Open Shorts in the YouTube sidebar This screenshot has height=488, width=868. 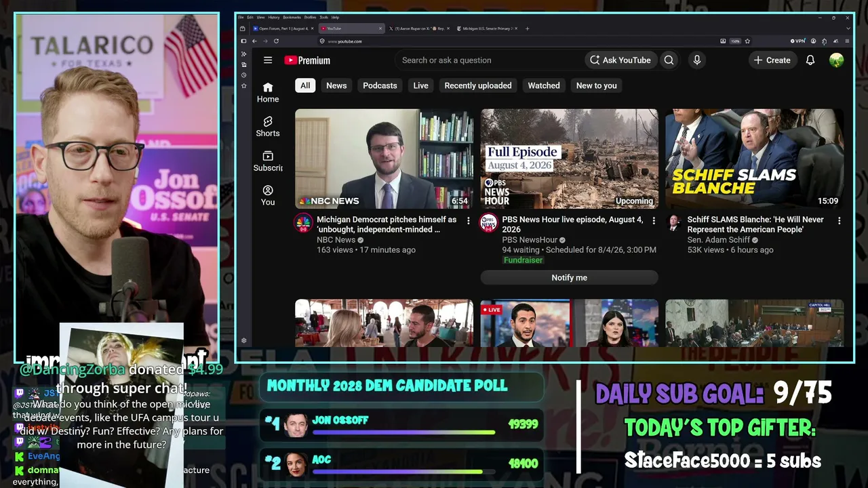coord(268,126)
